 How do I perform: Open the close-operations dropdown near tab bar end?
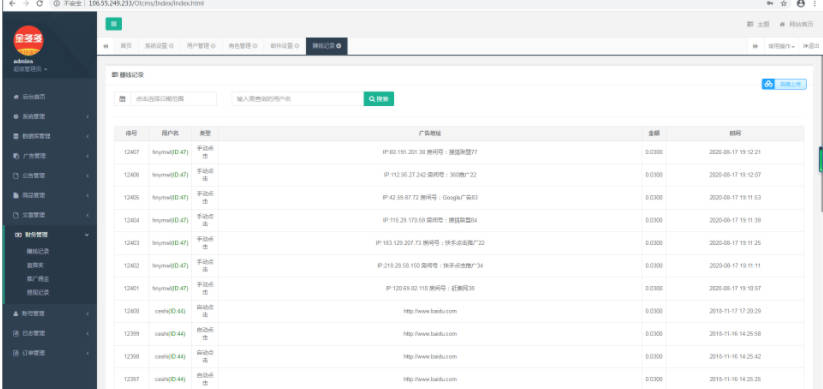coord(782,46)
